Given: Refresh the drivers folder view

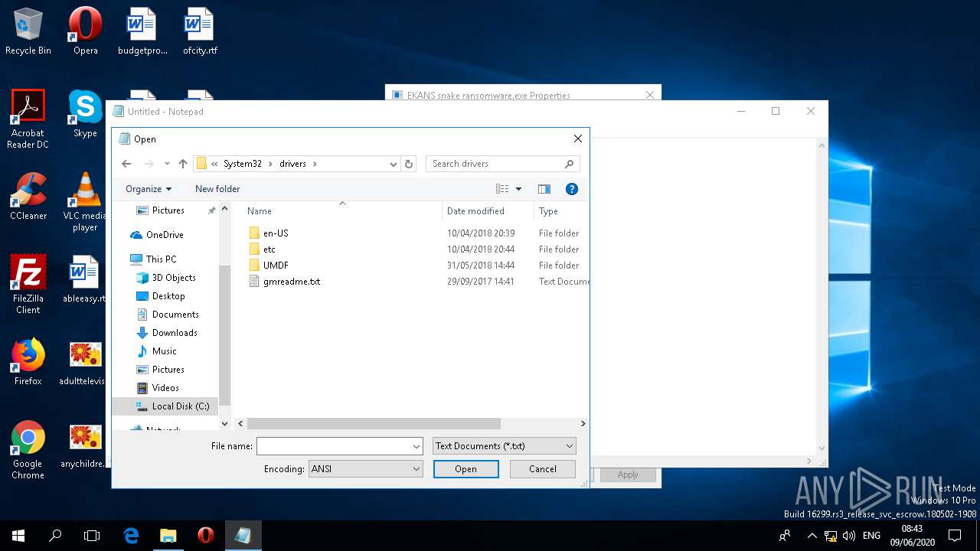Looking at the screenshot, I should [x=409, y=164].
